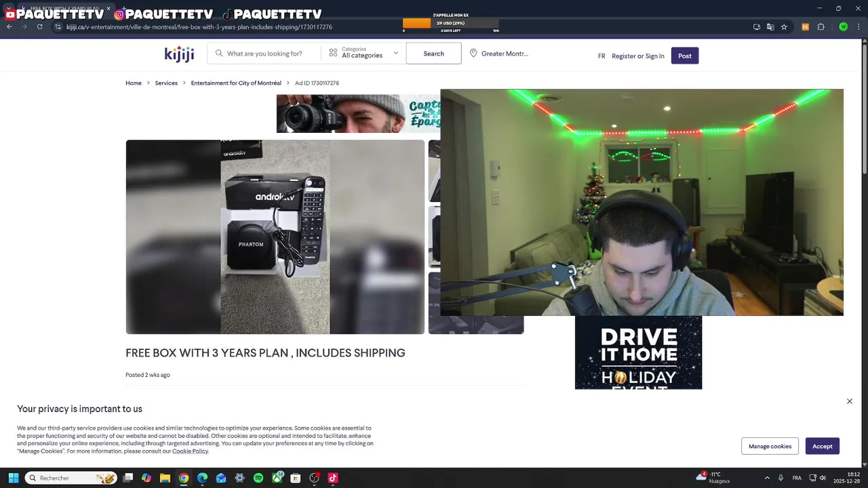Close the cookie privacy banner with X
The image size is (868, 488).
click(850, 401)
